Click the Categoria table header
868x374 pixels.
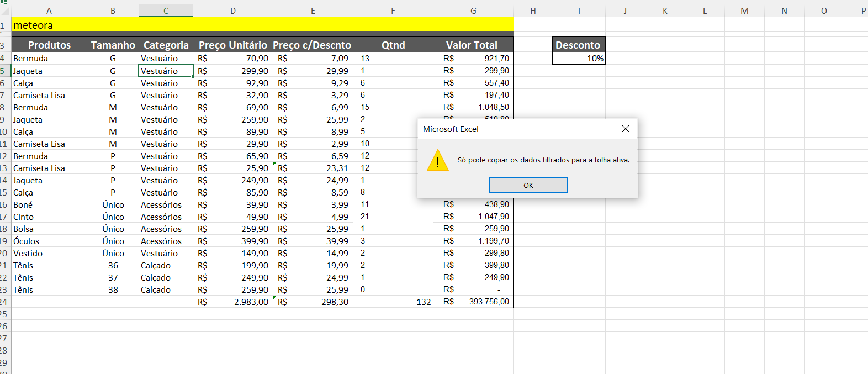tap(166, 45)
